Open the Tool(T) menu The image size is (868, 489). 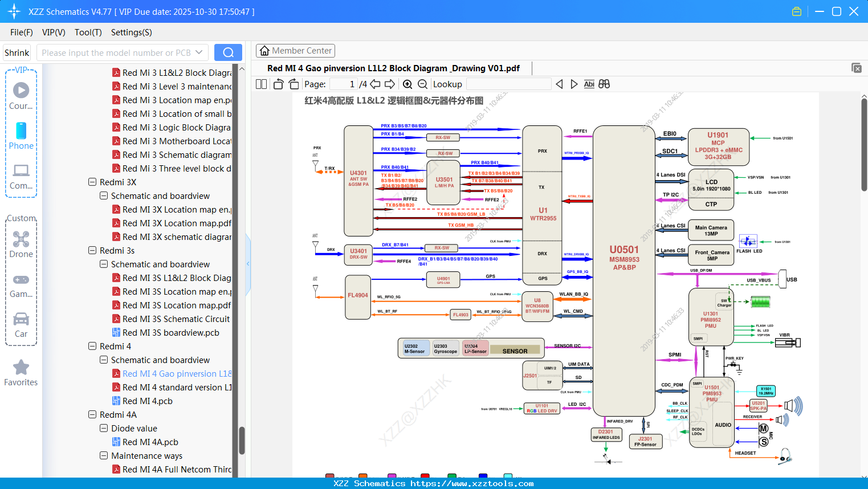[x=88, y=32]
